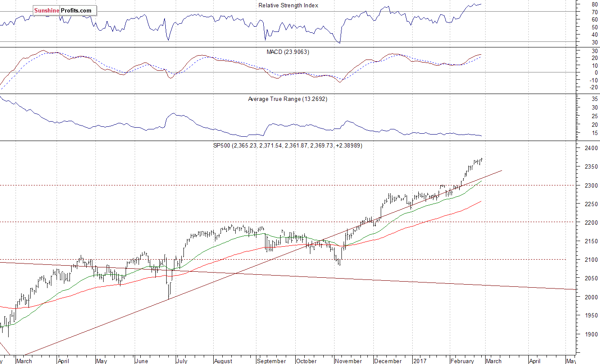
Task: Click the 2017 label on time axis
Action: tap(419, 361)
